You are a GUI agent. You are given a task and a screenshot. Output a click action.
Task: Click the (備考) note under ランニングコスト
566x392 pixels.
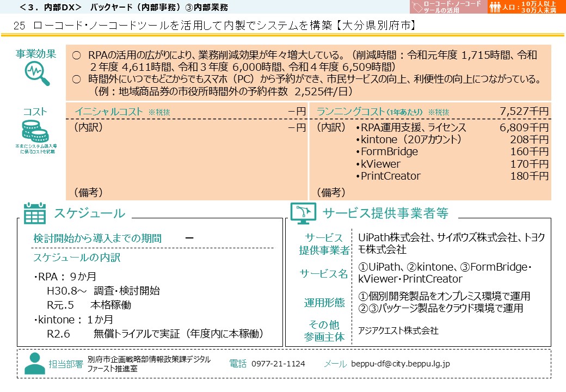pyautogui.click(x=331, y=192)
